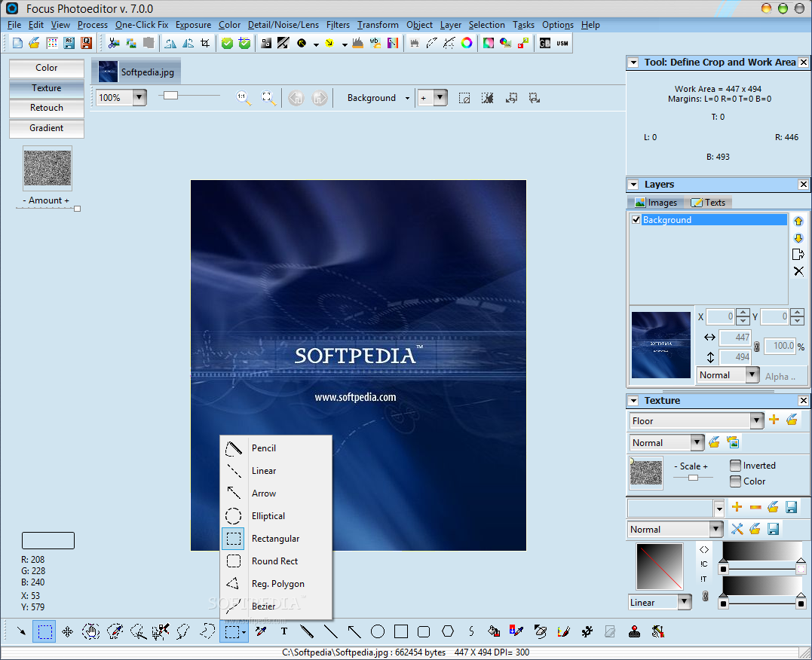Click the 1:1 zoom magnifier icon
This screenshot has height=660, width=812.
(x=244, y=98)
